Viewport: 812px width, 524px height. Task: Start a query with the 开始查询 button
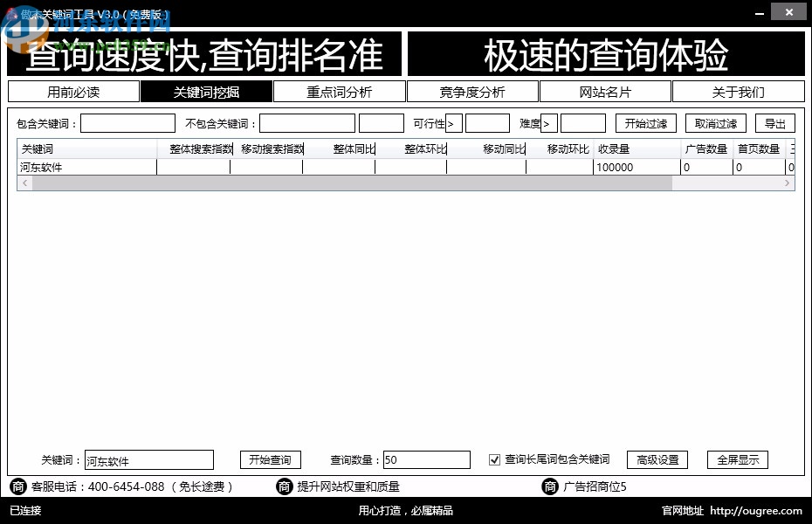coord(270,458)
